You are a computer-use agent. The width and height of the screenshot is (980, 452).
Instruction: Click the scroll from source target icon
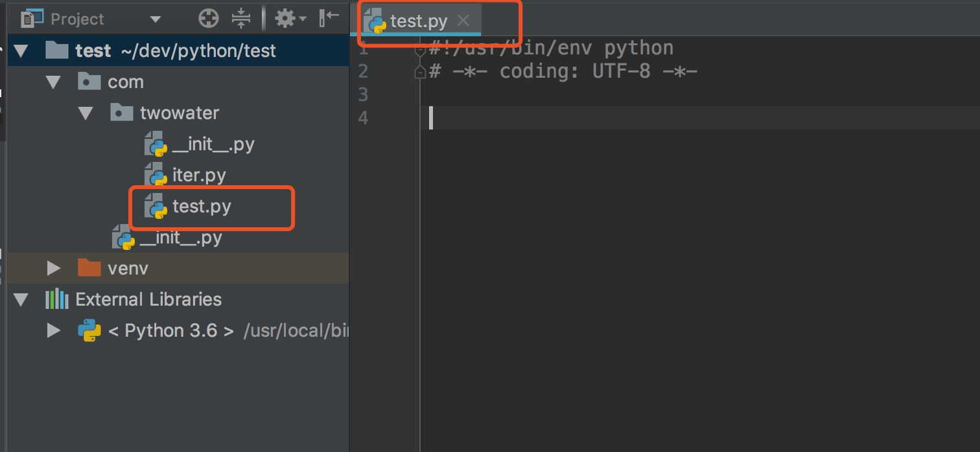[209, 19]
